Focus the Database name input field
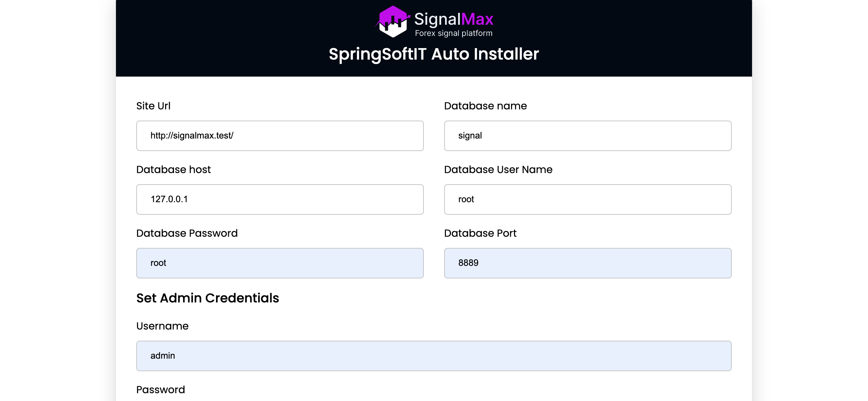 point(588,136)
